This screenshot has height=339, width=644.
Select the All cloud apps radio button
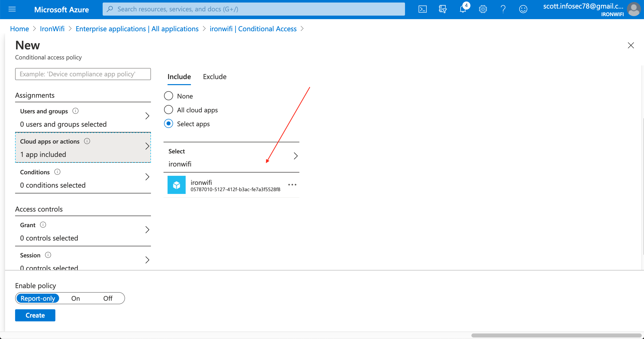click(168, 110)
